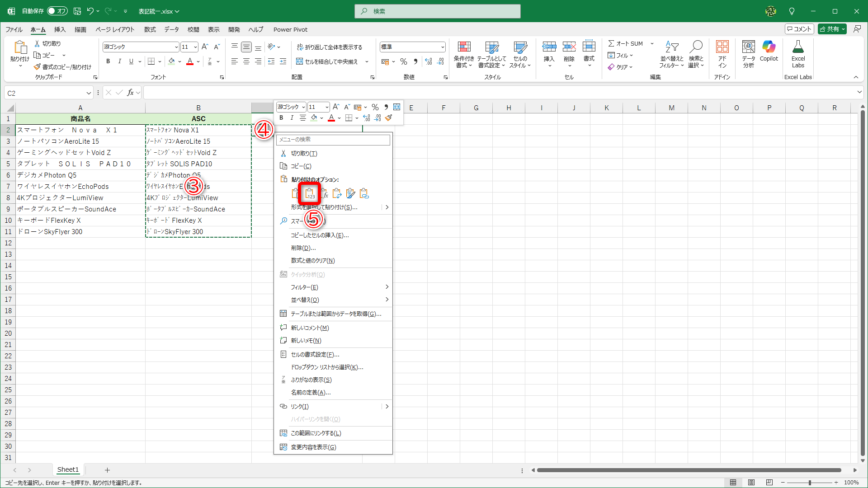
Task: Toggle Wrap Text in alignment group
Action: 300,47
